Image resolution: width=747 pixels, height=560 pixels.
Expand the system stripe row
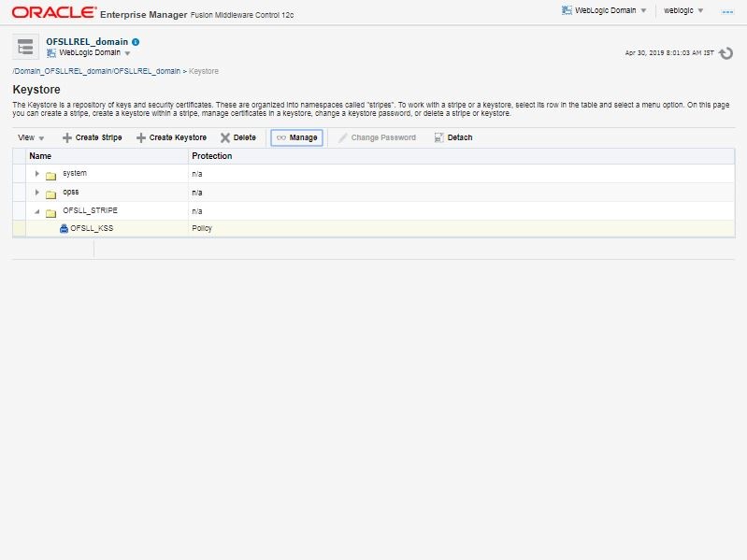(36, 174)
